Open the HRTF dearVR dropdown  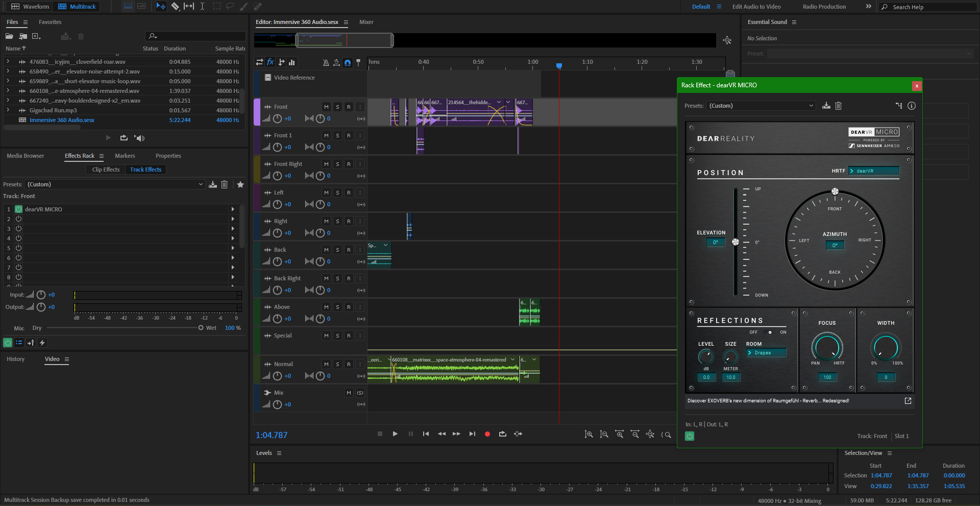tap(874, 171)
